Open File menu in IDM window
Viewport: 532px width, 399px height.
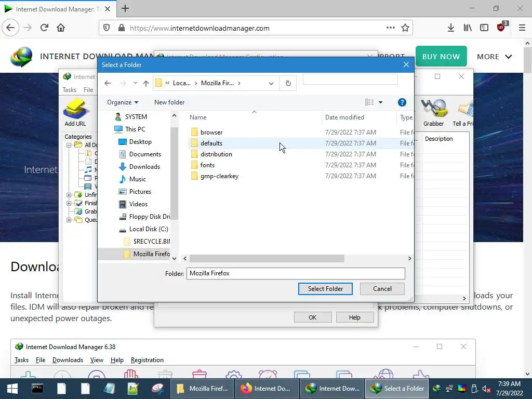click(88, 90)
